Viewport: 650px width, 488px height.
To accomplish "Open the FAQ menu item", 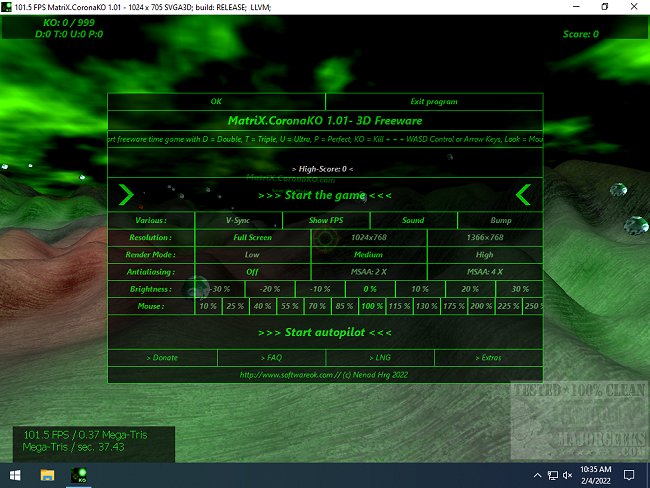I will point(272,357).
